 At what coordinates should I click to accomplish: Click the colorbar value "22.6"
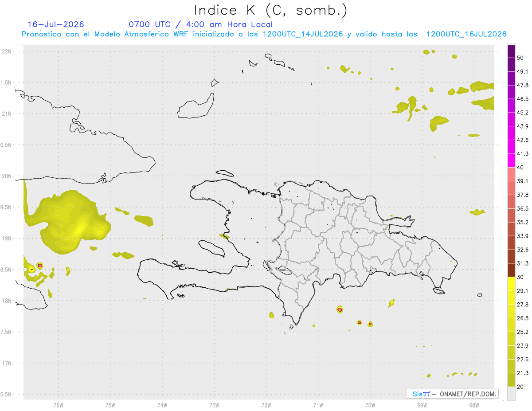pos(523,360)
